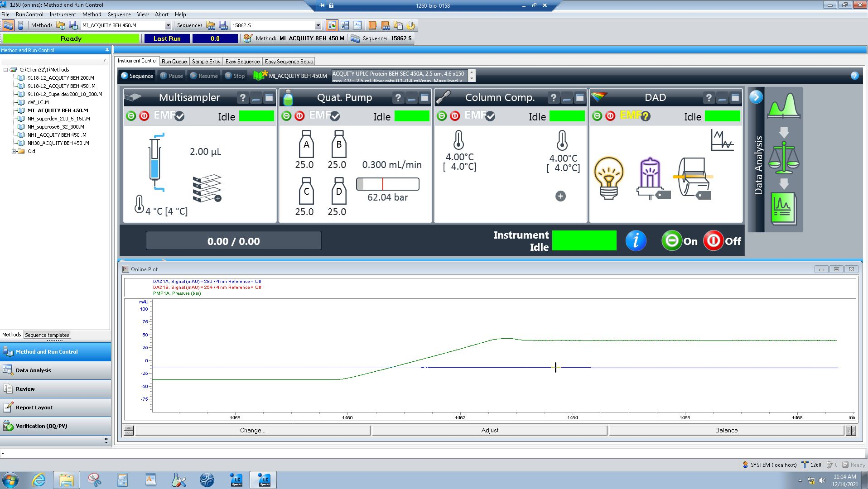Click the DAD flow cell icon
Screen dimensions: 868x489
693,177
